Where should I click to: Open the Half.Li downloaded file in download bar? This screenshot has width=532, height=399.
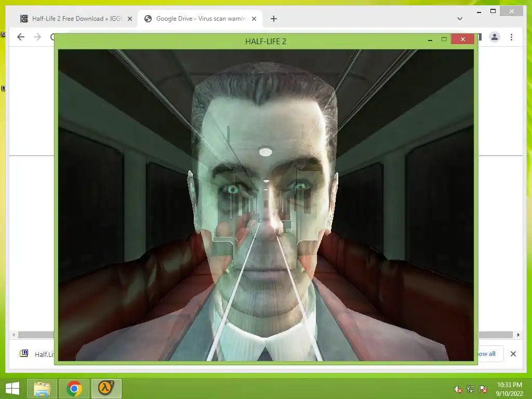point(37,354)
